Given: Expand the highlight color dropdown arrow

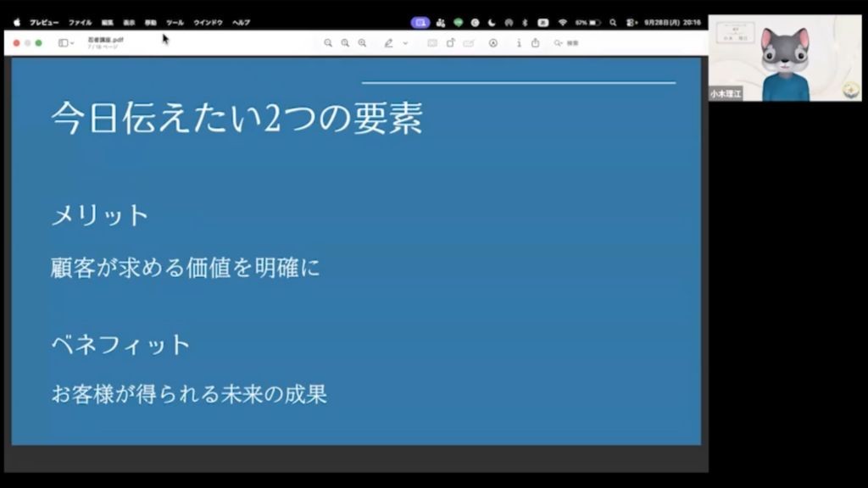Looking at the screenshot, I should pos(406,43).
